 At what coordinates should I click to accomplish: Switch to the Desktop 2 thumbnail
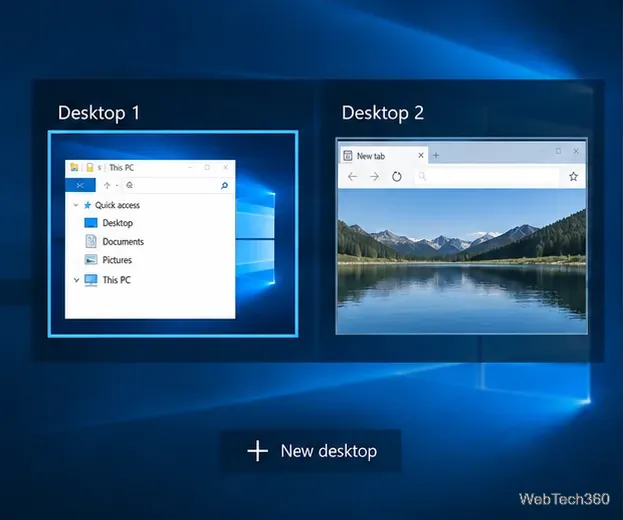pos(461,236)
